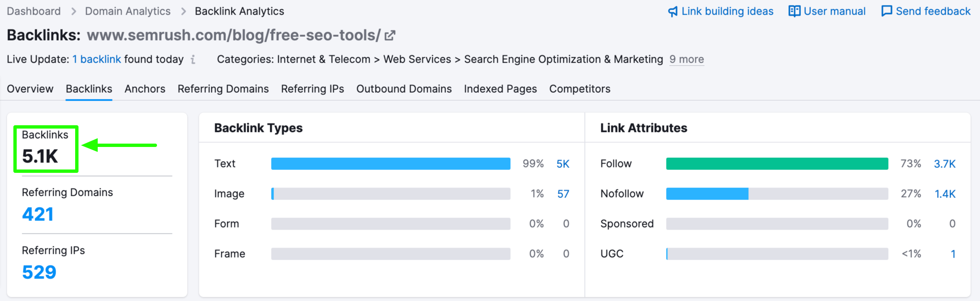The width and height of the screenshot is (980, 301).
Task: Click the Text backlink type progress bar
Action: pyautogui.click(x=390, y=164)
